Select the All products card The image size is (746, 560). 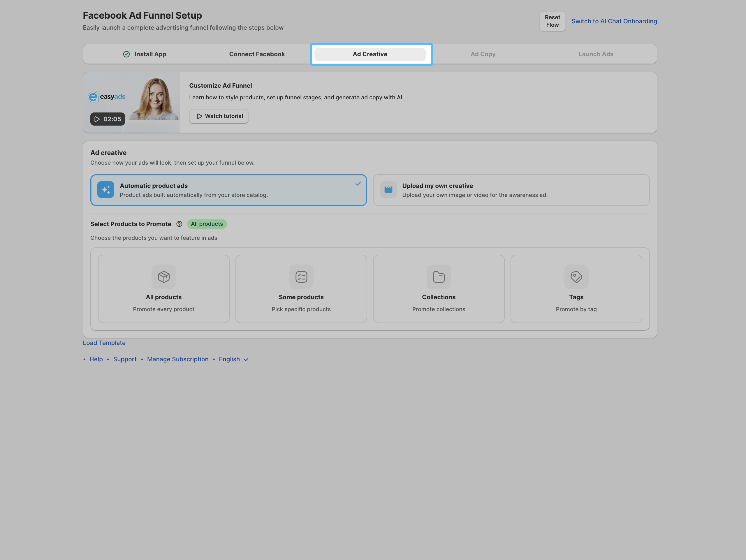(x=163, y=289)
